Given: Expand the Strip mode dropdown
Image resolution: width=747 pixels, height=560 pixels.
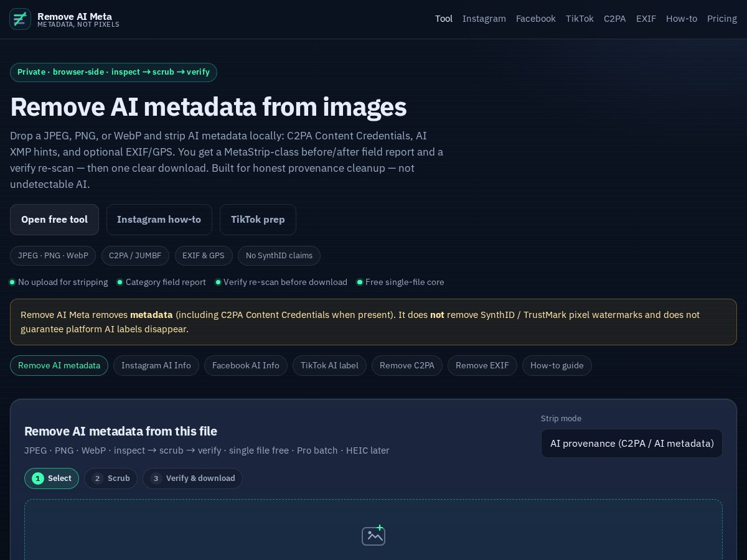Looking at the screenshot, I should pos(632,444).
